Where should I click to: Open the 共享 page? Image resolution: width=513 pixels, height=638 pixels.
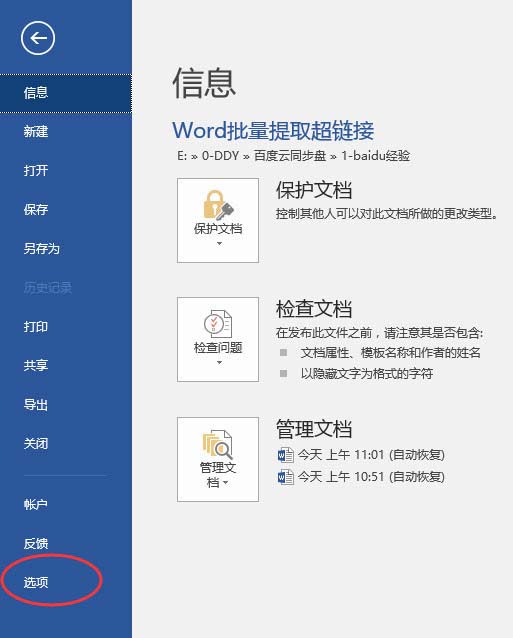point(65,365)
